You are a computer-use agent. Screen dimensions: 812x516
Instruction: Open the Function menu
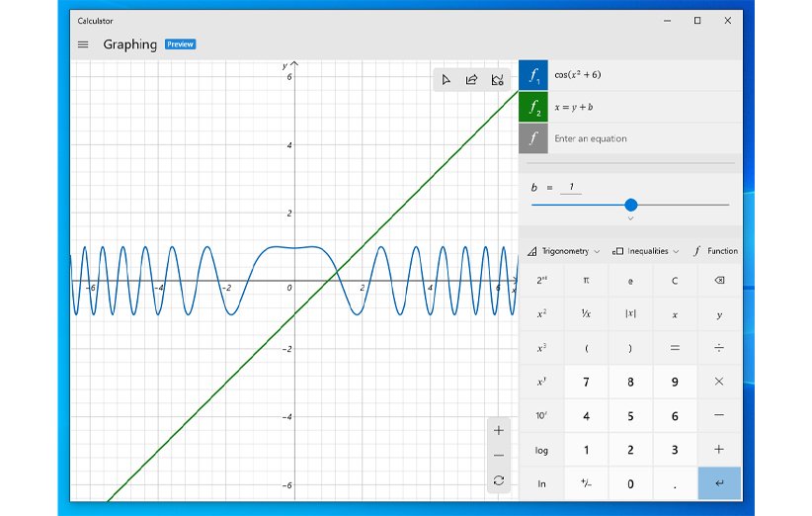[x=716, y=251]
